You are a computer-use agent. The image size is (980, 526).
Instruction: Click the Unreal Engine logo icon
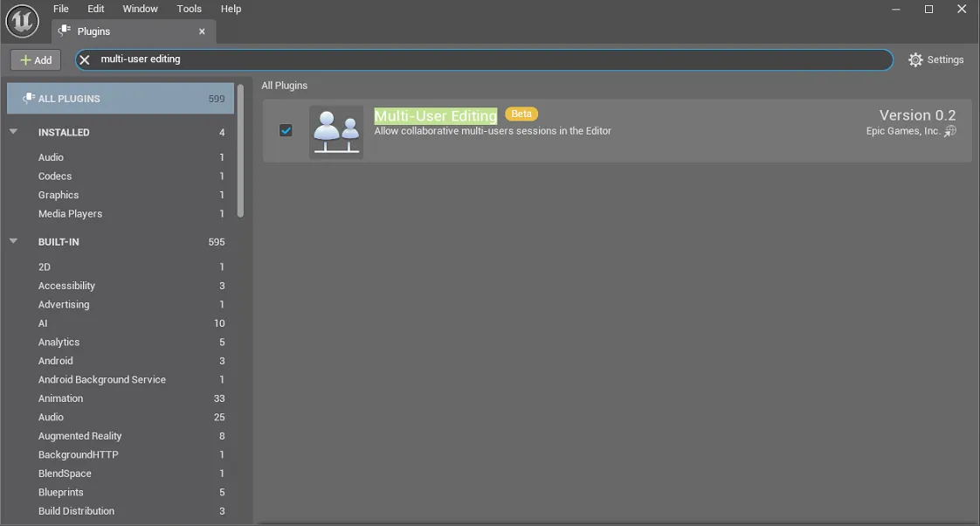tap(23, 21)
